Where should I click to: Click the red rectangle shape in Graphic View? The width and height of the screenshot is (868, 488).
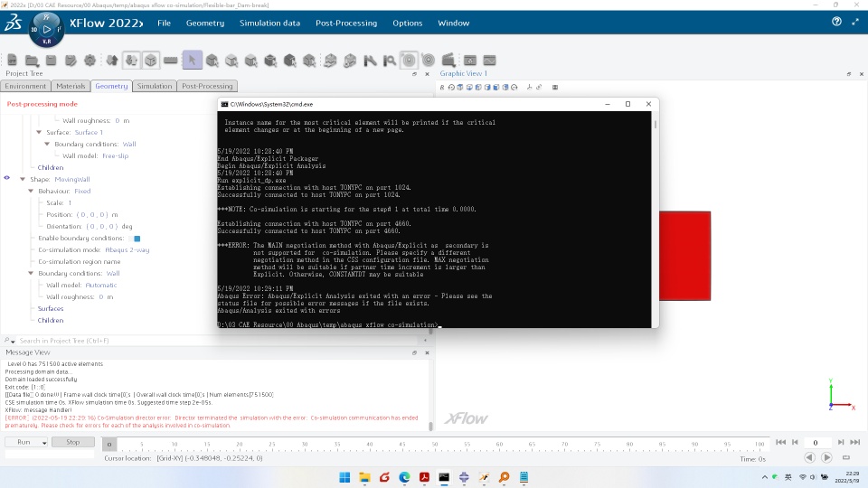coord(684,256)
